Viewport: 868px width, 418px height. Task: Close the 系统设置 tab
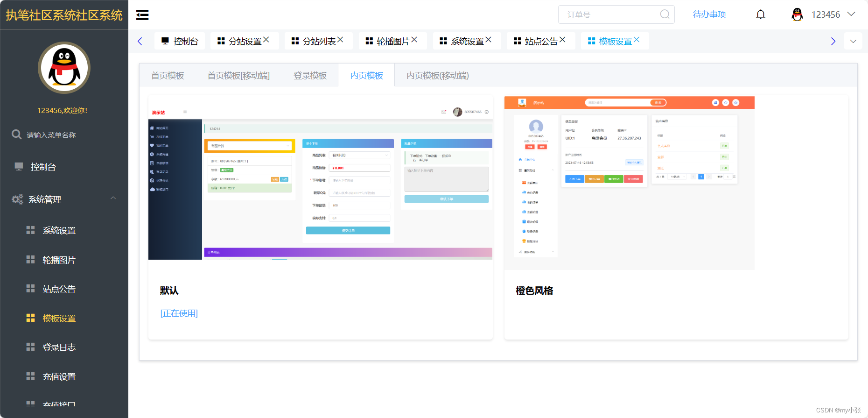(x=488, y=40)
